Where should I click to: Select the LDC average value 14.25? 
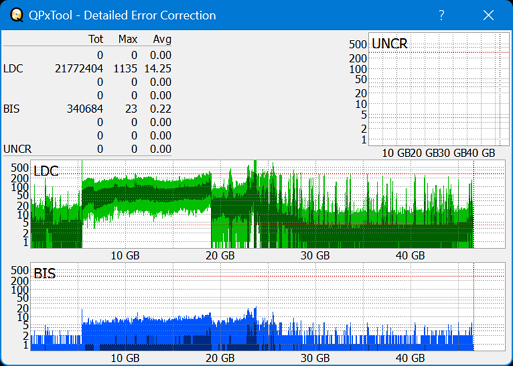pyautogui.click(x=158, y=69)
